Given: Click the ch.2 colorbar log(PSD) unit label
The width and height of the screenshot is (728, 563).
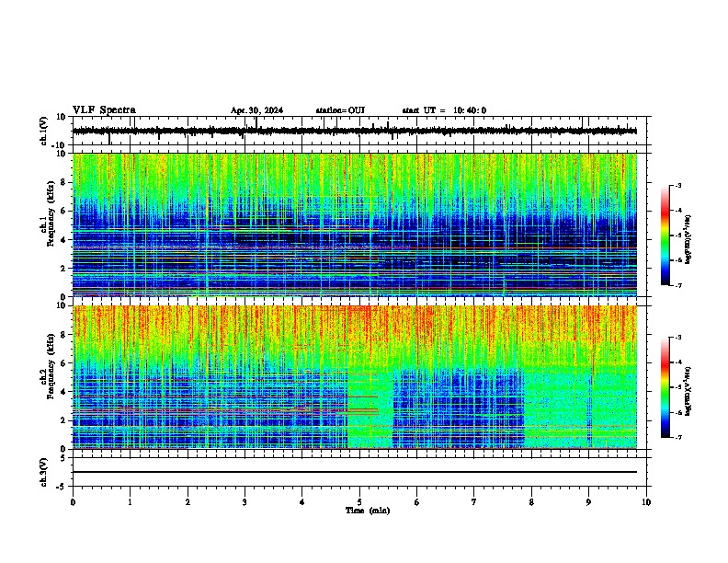Looking at the screenshot, I should coord(688,391).
